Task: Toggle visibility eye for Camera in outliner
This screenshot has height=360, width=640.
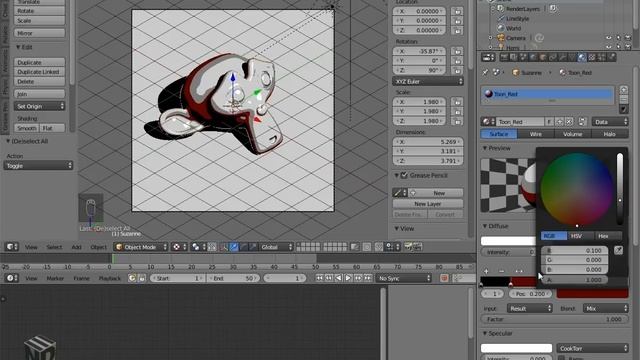Action: coord(609,38)
